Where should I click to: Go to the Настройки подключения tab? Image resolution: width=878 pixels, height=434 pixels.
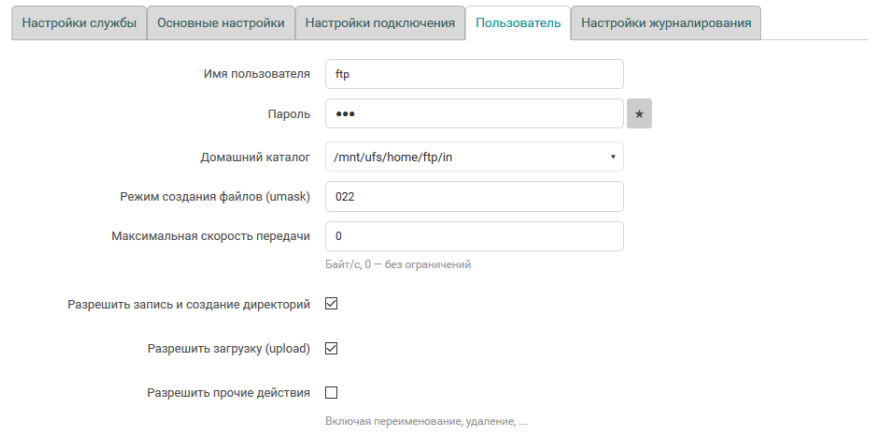click(x=380, y=23)
